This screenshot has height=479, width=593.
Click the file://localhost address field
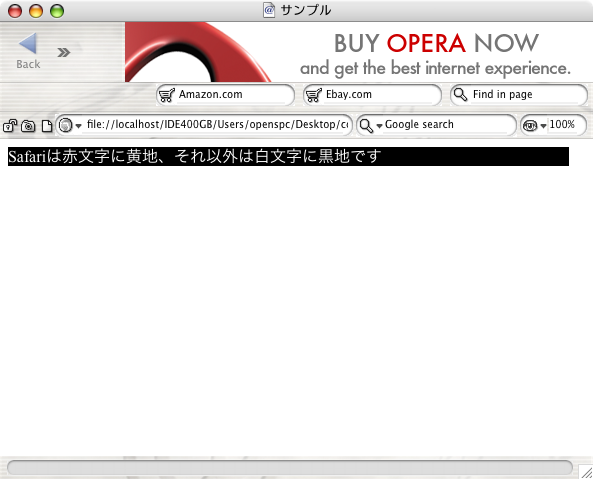click(217, 124)
